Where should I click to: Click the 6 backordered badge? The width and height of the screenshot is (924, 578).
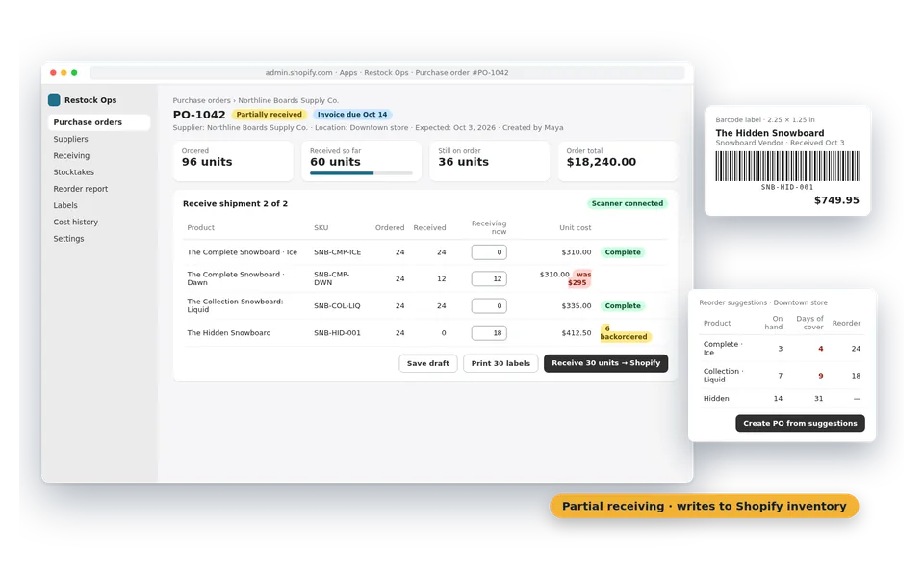pyautogui.click(x=624, y=332)
